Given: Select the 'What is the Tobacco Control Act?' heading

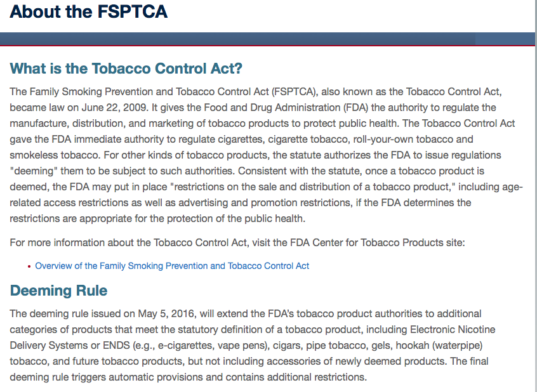Looking at the screenshot, I should pos(126,69).
